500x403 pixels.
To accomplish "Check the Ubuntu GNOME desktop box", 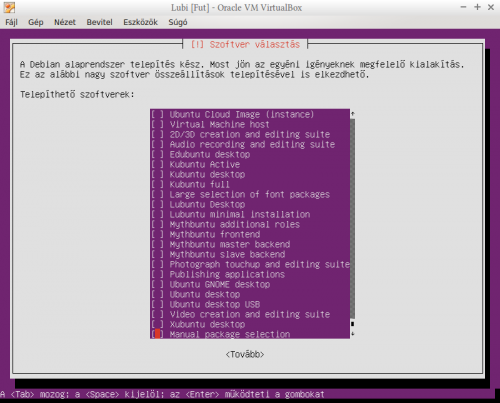I will click(x=157, y=284).
